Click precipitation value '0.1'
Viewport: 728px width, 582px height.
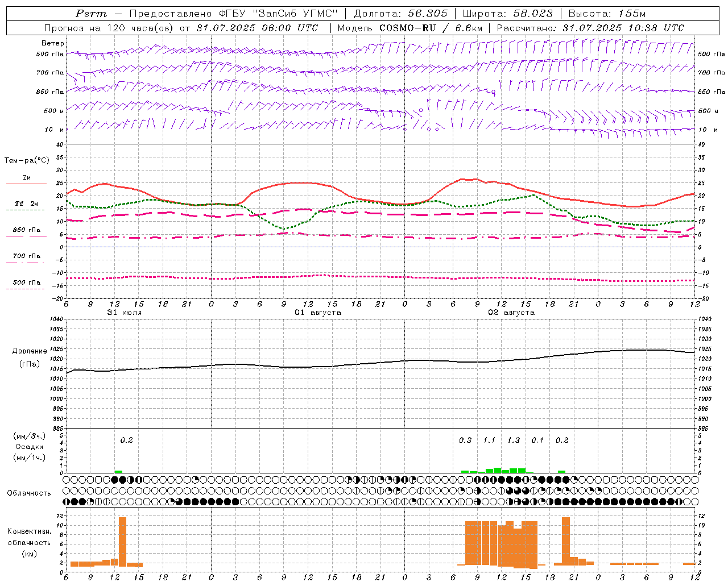[537, 440]
